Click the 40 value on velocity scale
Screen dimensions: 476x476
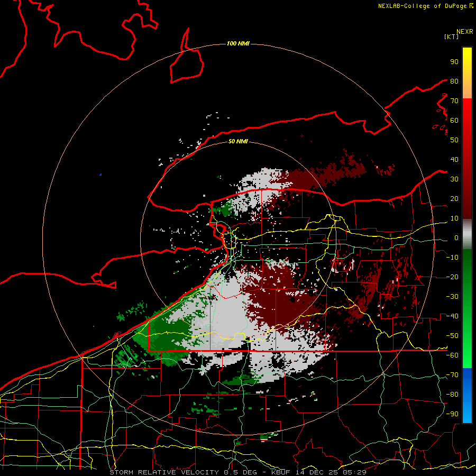point(454,160)
